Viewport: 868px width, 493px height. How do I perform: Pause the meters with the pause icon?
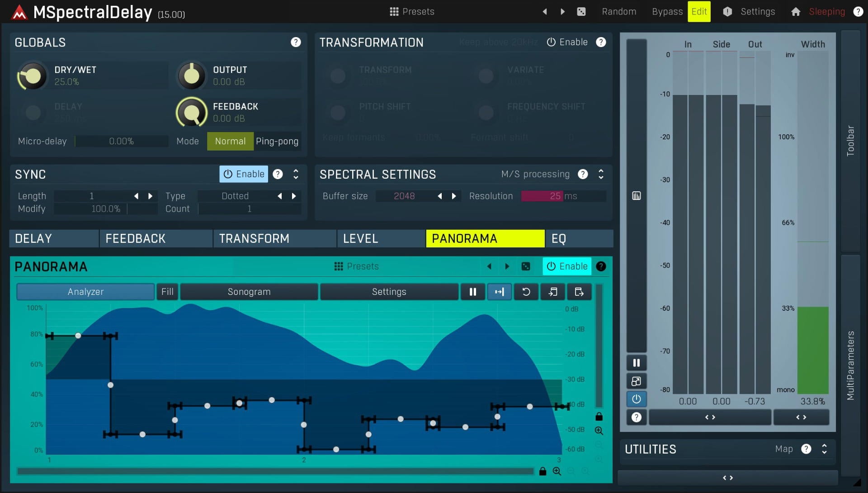[637, 363]
